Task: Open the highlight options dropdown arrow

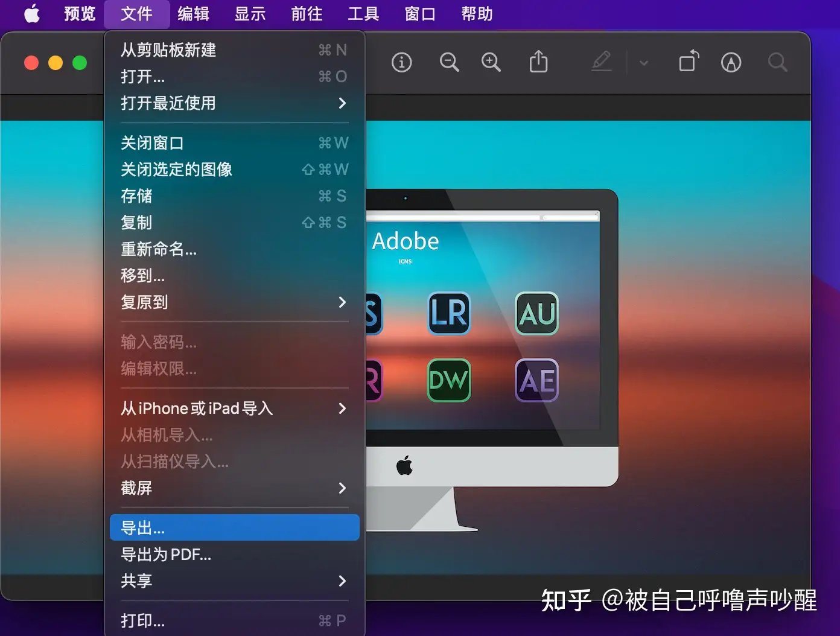Action: click(x=644, y=63)
